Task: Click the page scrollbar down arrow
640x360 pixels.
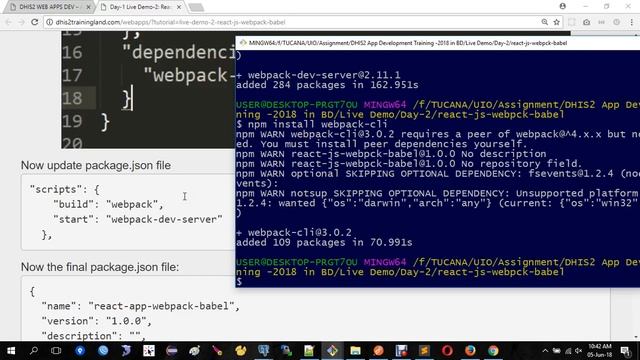Action: (636, 338)
